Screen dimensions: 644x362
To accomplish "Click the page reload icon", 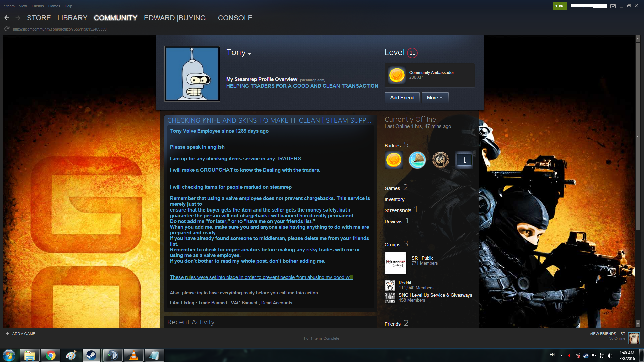I will pos(7,29).
